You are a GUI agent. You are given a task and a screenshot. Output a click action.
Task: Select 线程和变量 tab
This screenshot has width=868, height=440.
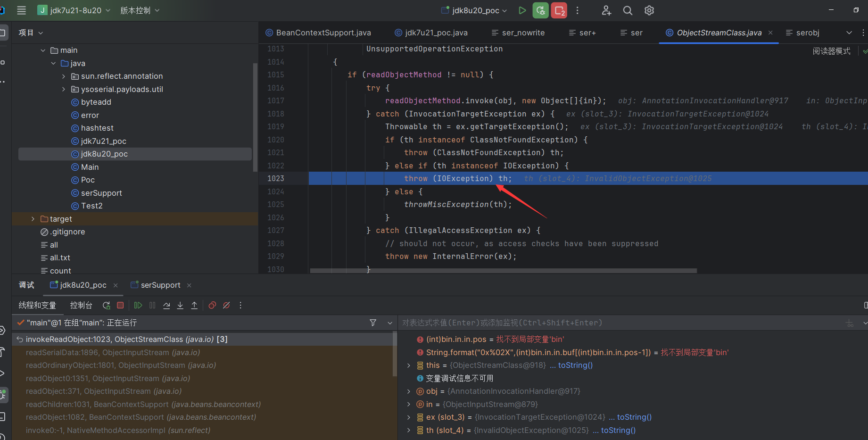pos(37,306)
